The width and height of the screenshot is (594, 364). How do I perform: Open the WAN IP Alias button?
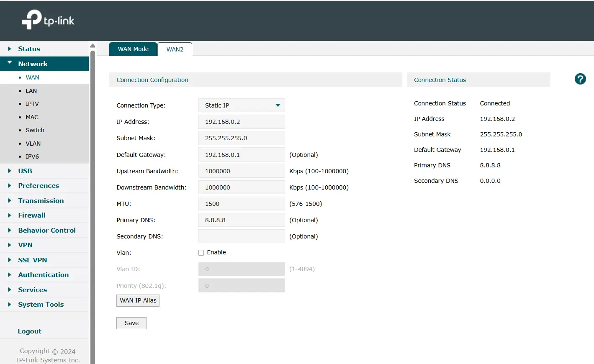(x=138, y=300)
